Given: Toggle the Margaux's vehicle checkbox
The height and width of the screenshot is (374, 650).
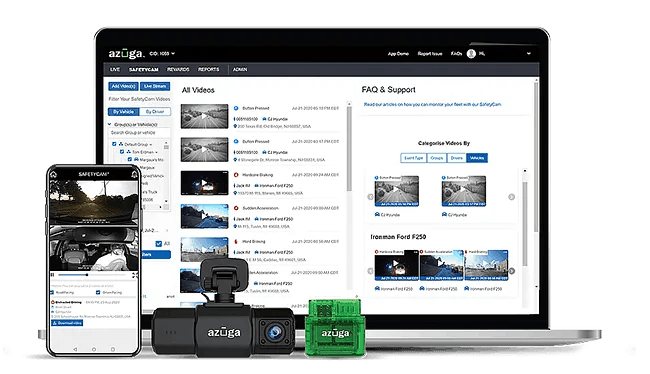Looking at the screenshot, I should pos(129,160).
